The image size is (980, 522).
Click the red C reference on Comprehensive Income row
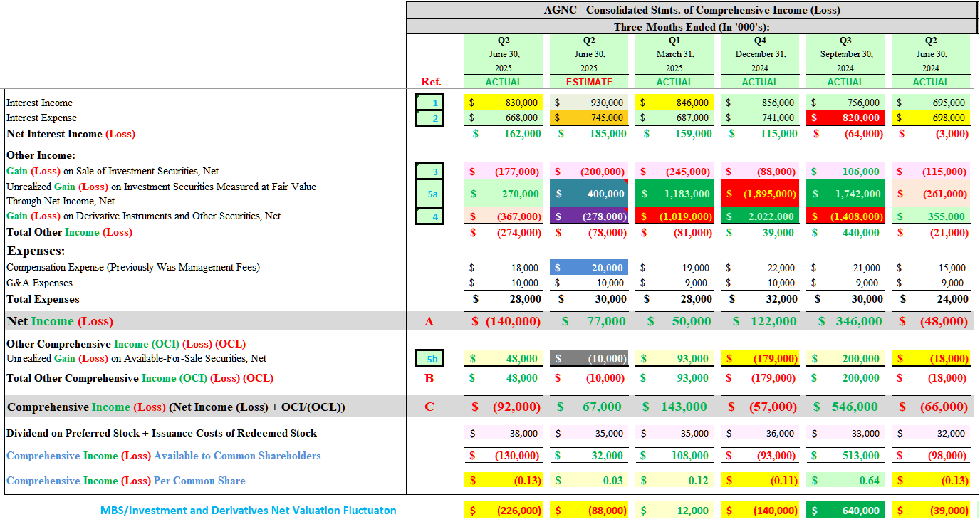click(429, 407)
